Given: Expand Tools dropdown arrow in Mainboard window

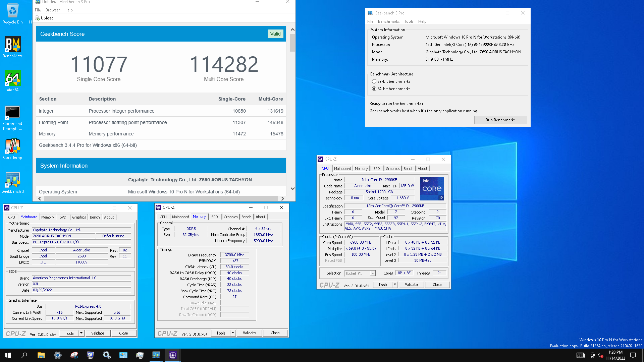Looking at the screenshot, I should coord(81,333).
